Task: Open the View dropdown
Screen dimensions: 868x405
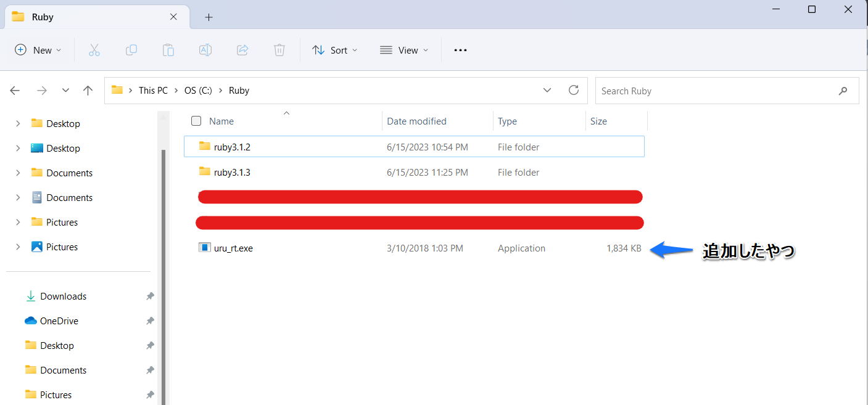Action: pyautogui.click(x=403, y=50)
